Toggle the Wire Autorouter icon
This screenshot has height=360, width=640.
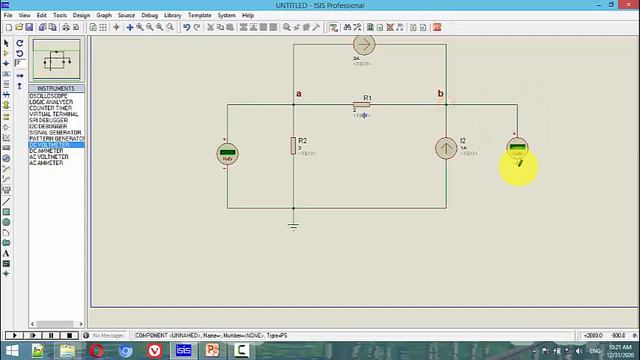(x=334, y=27)
